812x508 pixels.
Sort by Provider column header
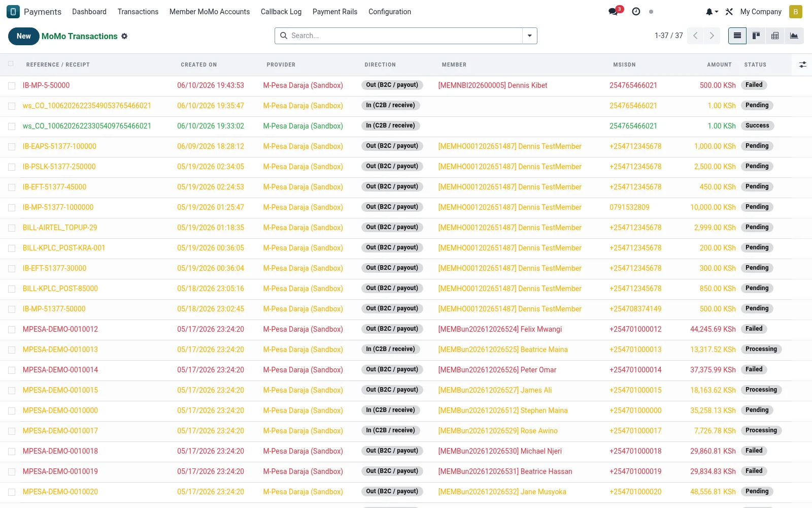[x=281, y=65]
